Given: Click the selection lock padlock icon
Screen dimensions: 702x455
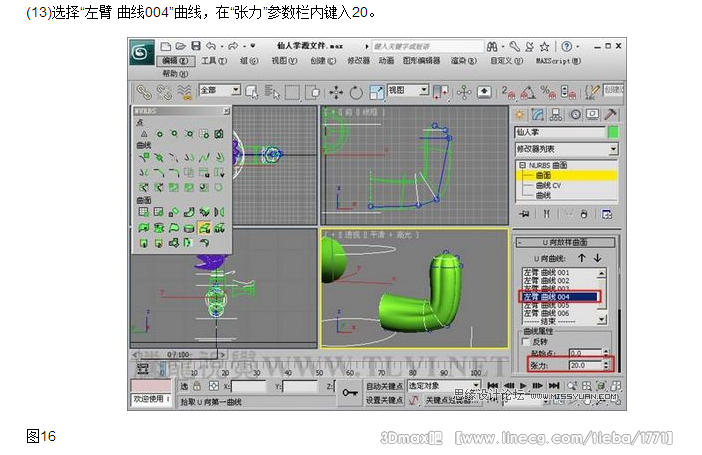Looking at the screenshot, I should (197, 386).
